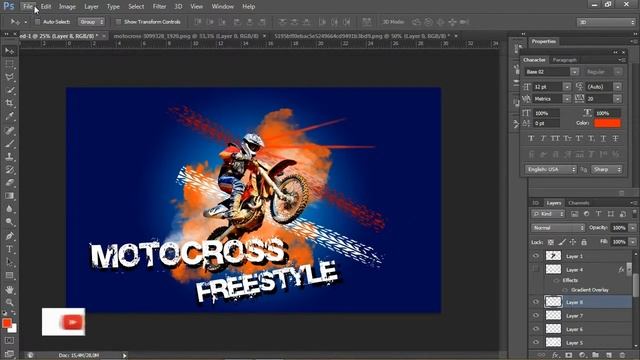Screen dimensions: 640x360
Task: Select the Healing Brush tool
Action: [x=10, y=130]
